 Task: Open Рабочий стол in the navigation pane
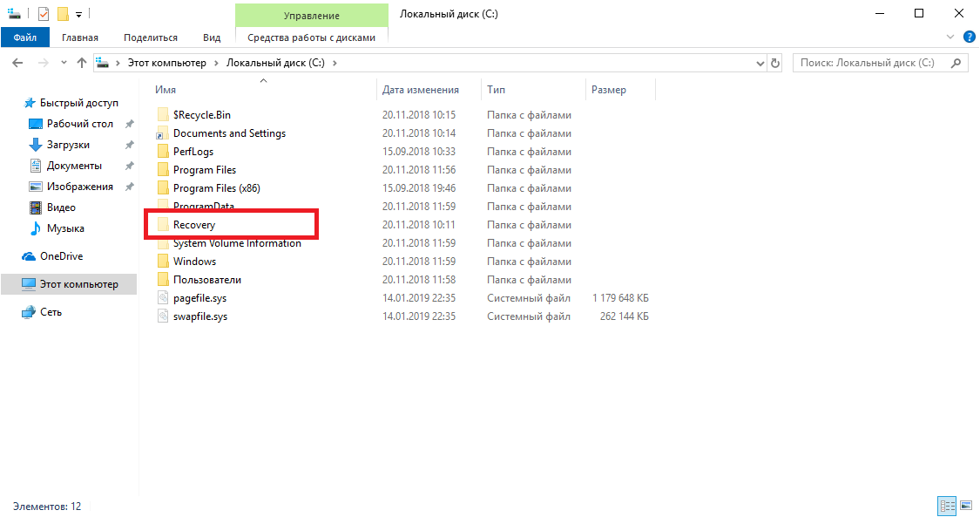79,124
